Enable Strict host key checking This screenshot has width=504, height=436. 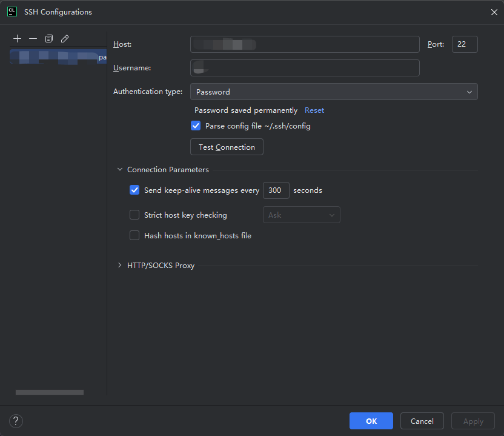point(134,215)
